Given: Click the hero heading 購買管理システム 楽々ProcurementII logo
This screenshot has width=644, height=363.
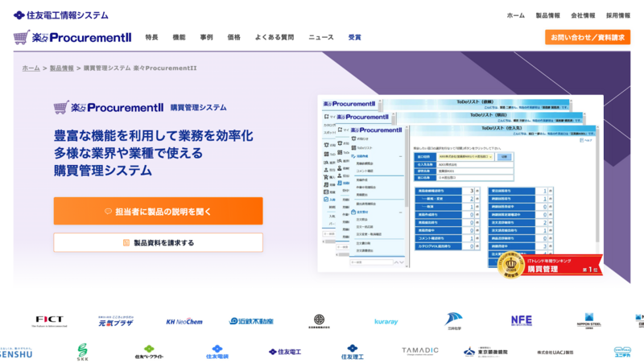Looking at the screenshot, I should coord(140,108).
